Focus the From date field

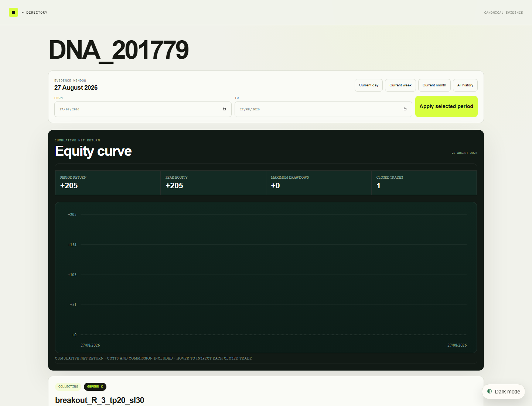143,109
